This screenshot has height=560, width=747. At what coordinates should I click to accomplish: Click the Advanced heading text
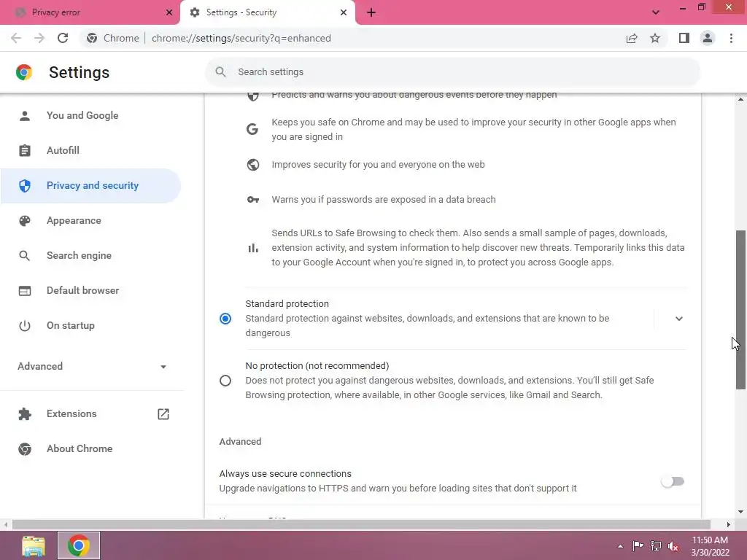click(x=240, y=441)
